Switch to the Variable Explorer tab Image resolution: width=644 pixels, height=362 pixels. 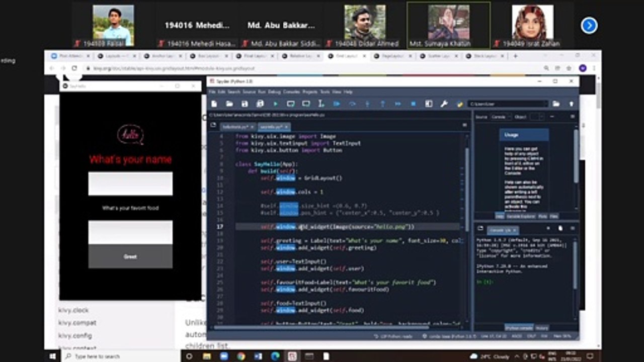click(x=521, y=216)
